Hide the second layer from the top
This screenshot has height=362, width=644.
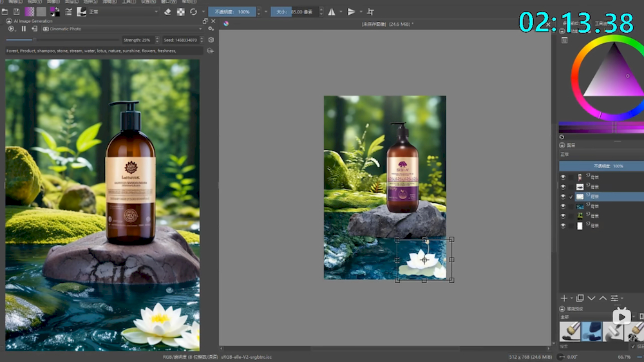coord(563,187)
